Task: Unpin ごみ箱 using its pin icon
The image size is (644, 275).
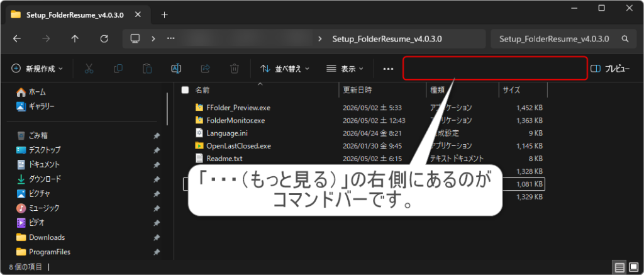Action: click(x=157, y=136)
